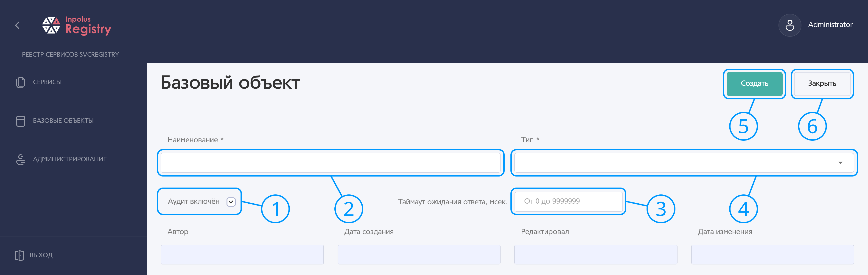Click the back arrow in header

tap(17, 25)
